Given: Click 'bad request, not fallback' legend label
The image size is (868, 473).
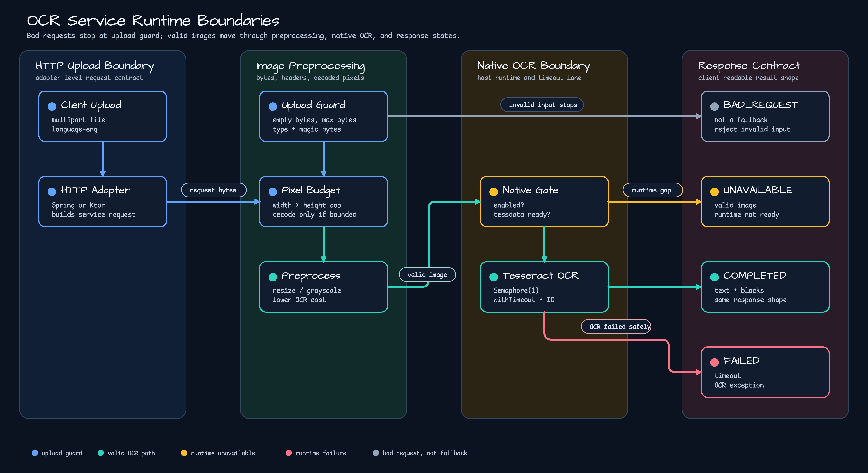Looking at the screenshot, I should (x=425, y=453).
